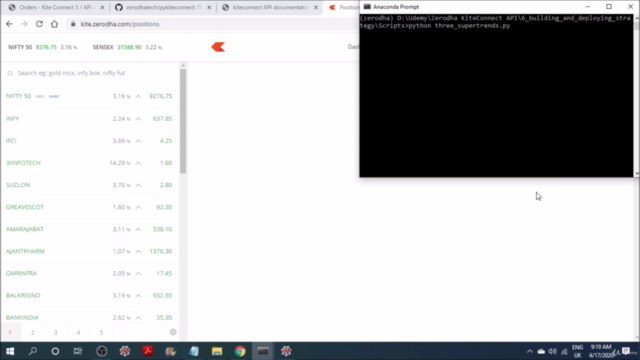Viewport: 640px width, 360px height.
Task: Close the Orders - Kite Connect tab
Action: (102, 7)
